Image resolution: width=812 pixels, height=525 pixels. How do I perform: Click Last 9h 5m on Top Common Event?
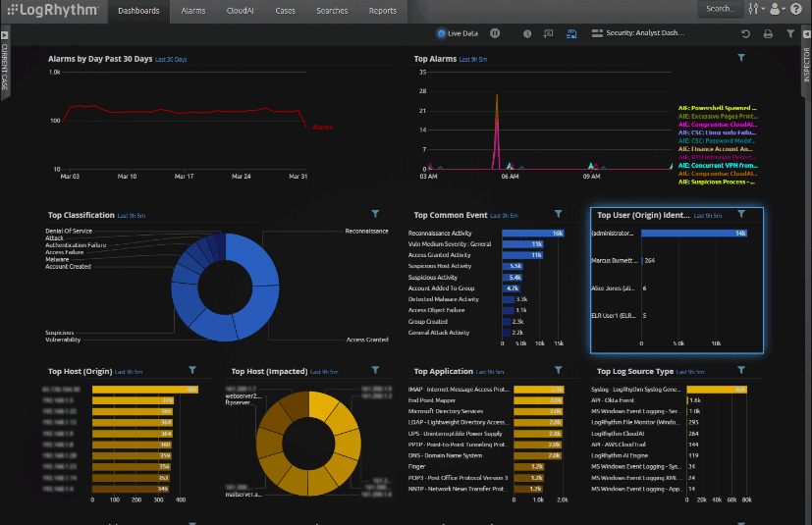pos(504,216)
